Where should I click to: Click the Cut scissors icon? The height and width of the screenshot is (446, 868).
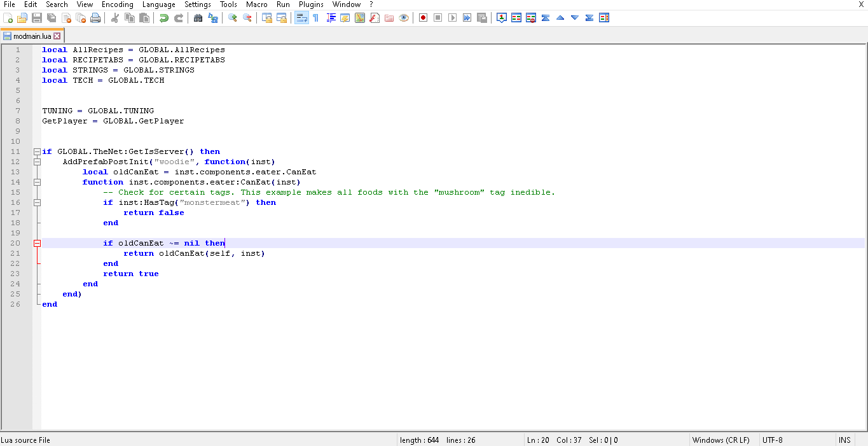115,18
